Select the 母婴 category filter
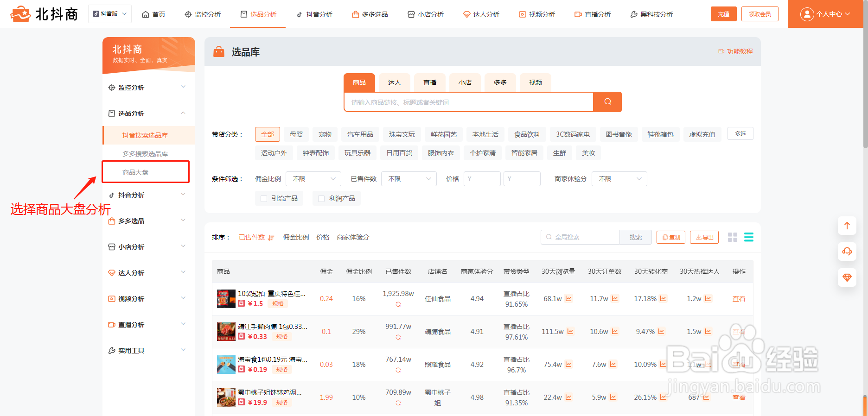 296,134
